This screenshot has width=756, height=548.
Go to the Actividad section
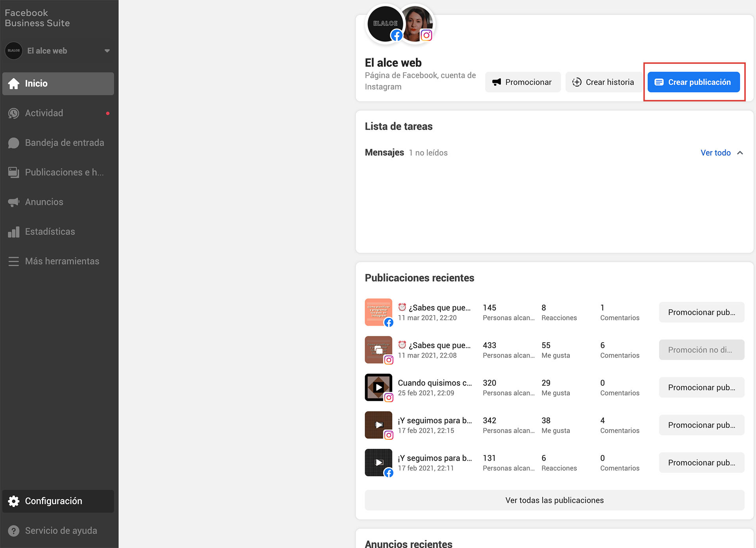pyautogui.click(x=58, y=113)
